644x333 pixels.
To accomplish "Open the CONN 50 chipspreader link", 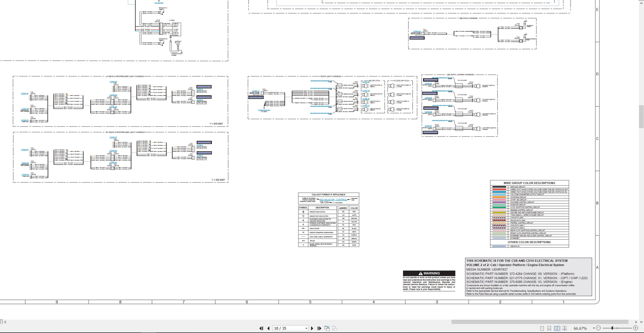I will click(x=25, y=109).
